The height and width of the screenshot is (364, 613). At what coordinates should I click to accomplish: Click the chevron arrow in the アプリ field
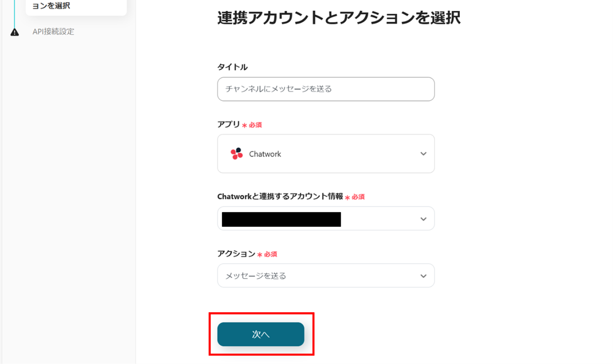pyautogui.click(x=423, y=154)
